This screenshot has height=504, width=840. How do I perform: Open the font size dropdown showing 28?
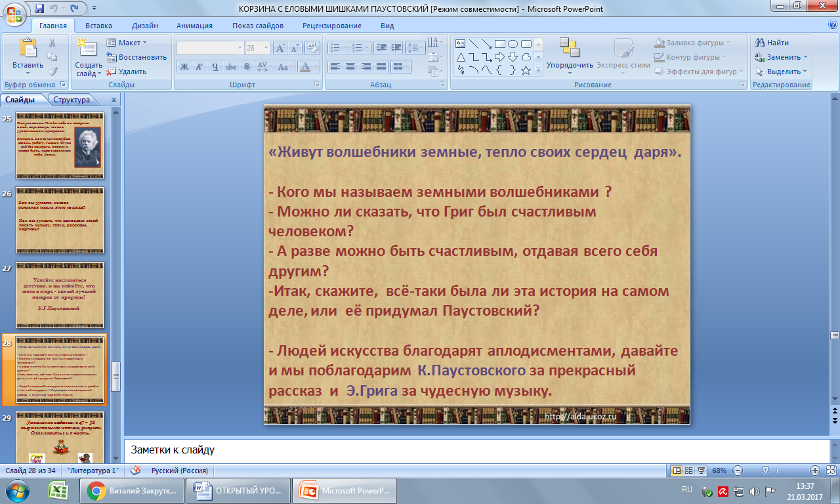tap(266, 48)
